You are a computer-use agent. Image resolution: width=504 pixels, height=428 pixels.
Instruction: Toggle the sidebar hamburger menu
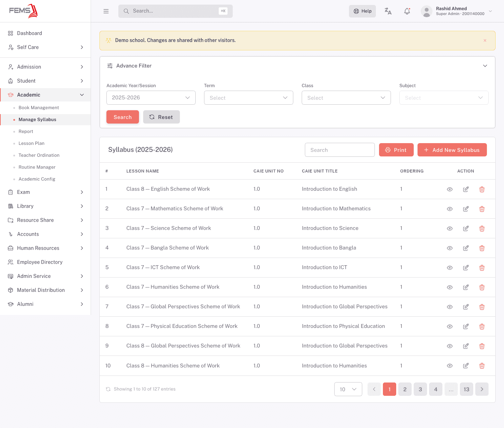coord(106,11)
